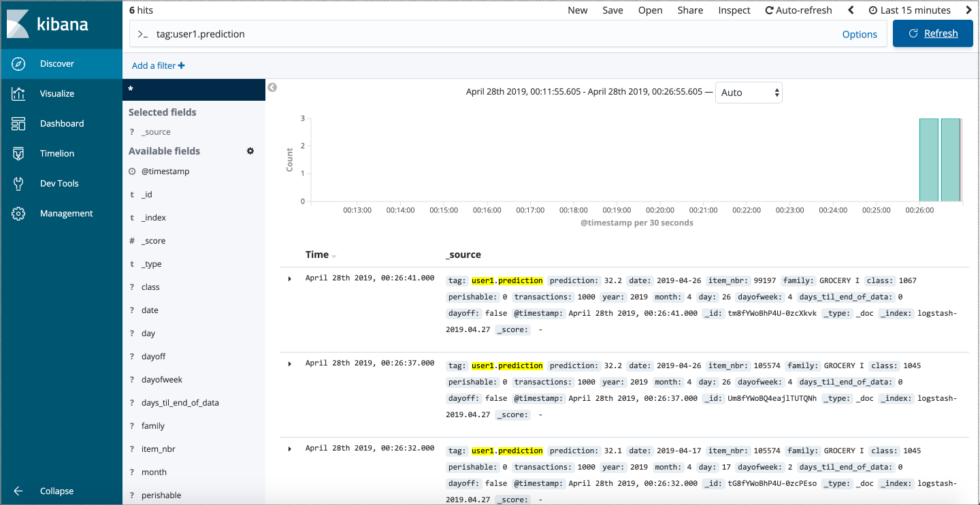Open Discover via compass icon

point(18,64)
